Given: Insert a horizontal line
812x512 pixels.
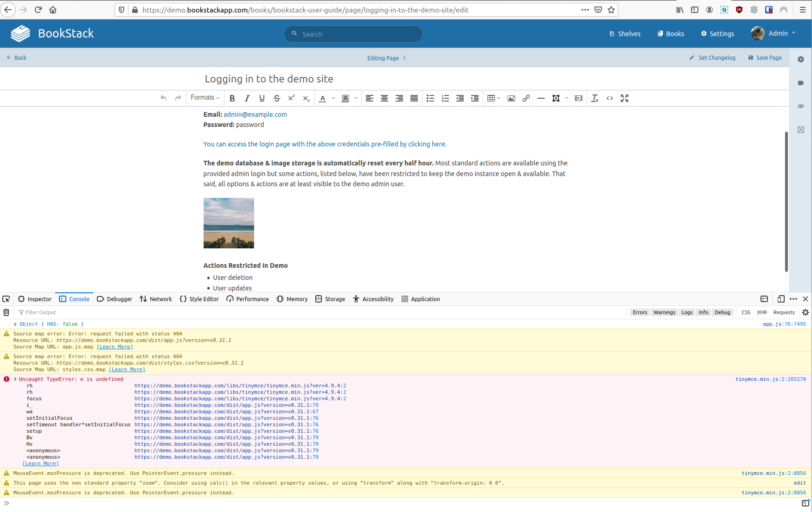Looking at the screenshot, I should click(x=541, y=98).
